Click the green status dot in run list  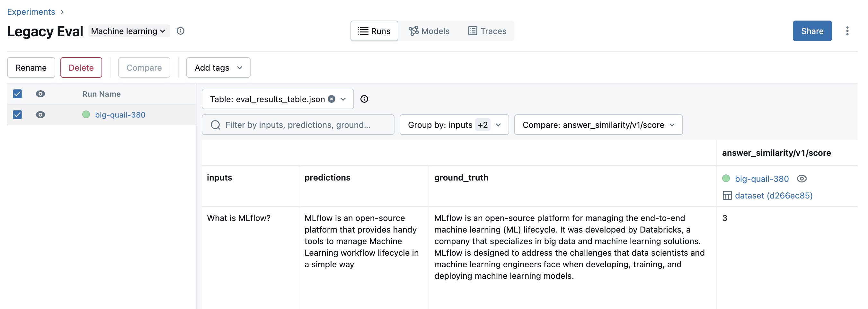[x=86, y=115]
